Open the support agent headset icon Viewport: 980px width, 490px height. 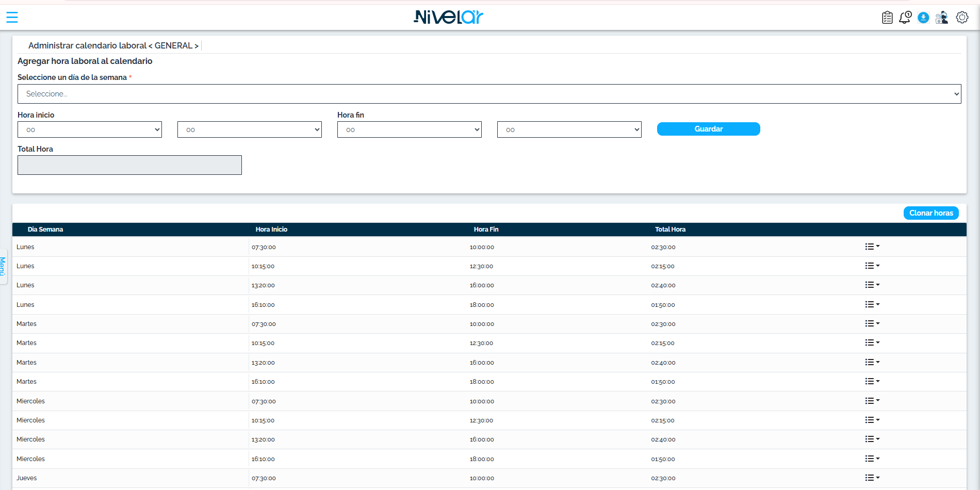click(942, 18)
